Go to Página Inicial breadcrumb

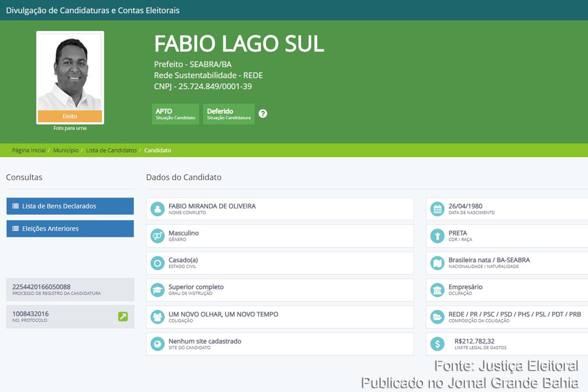(29, 150)
